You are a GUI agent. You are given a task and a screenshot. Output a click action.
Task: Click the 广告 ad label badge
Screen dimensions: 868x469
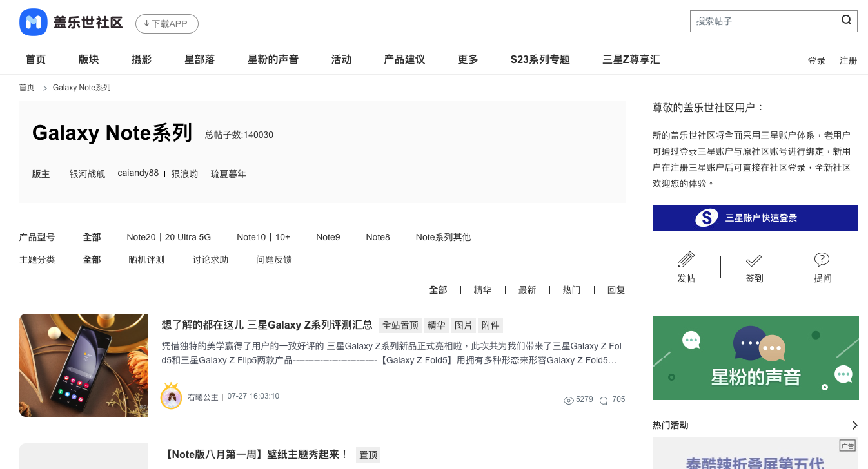click(847, 446)
